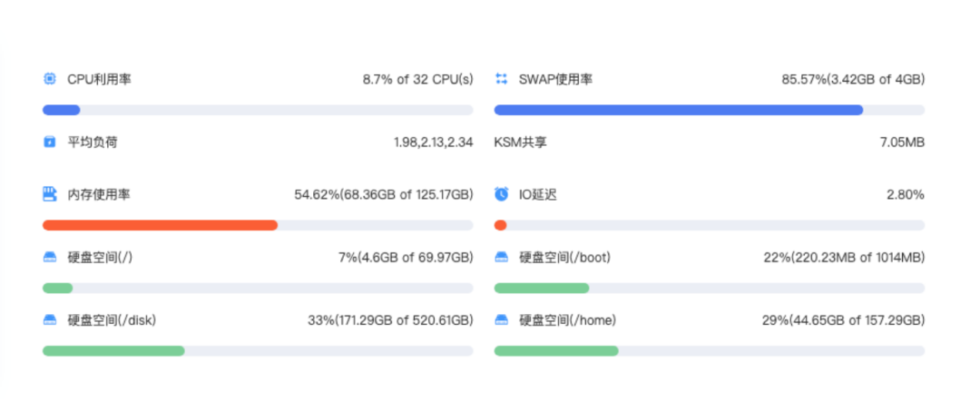Click the memory usage (内存使用率) icon

click(49, 194)
